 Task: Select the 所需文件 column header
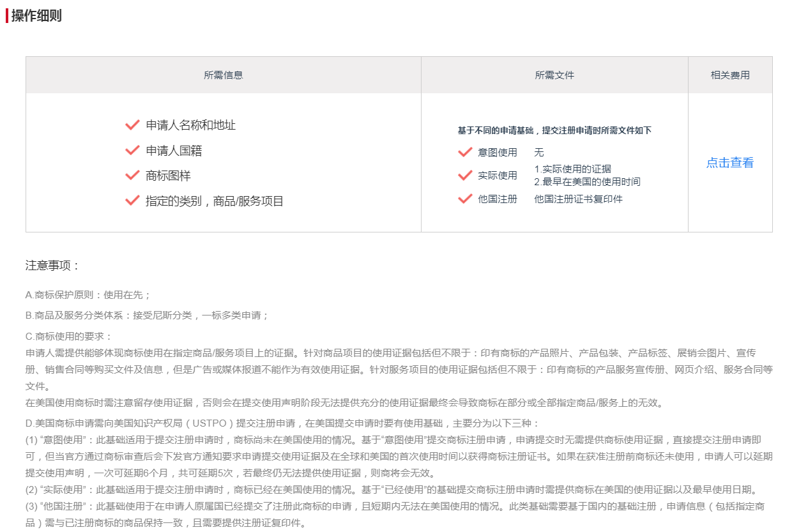(554, 75)
